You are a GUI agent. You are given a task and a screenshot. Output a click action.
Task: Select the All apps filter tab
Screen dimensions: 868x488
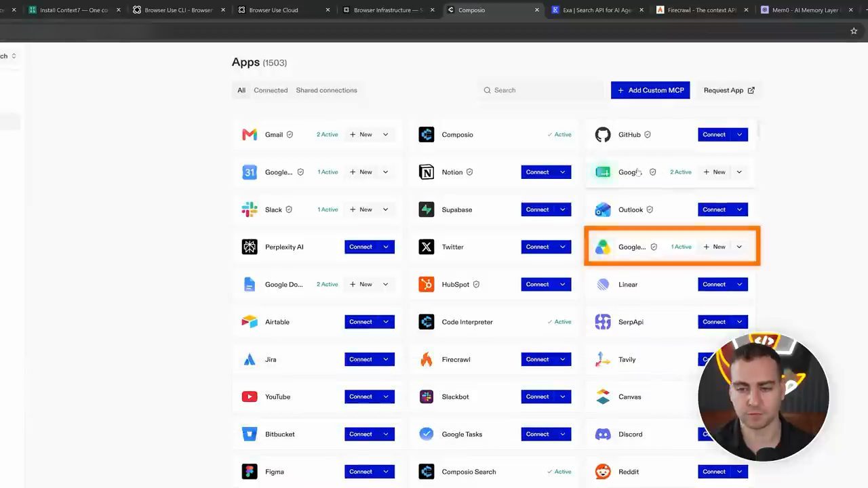pyautogui.click(x=241, y=90)
